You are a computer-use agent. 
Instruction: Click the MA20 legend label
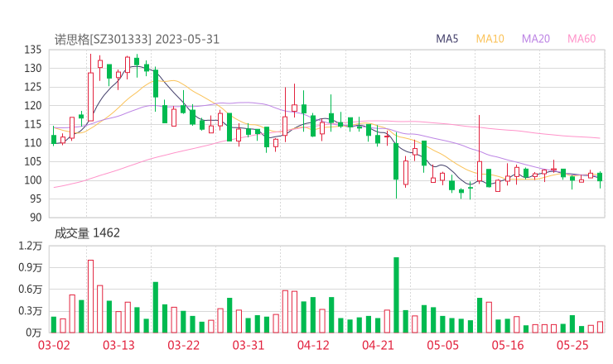536,39
